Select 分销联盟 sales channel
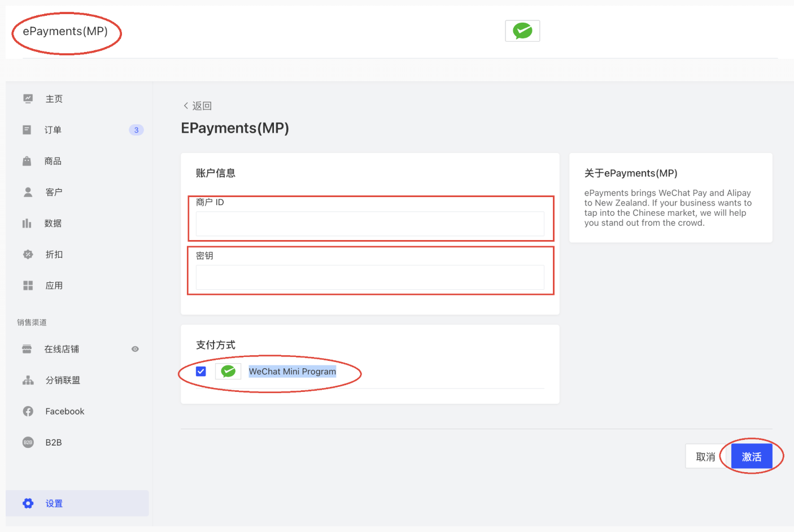This screenshot has width=794, height=532. (x=63, y=380)
